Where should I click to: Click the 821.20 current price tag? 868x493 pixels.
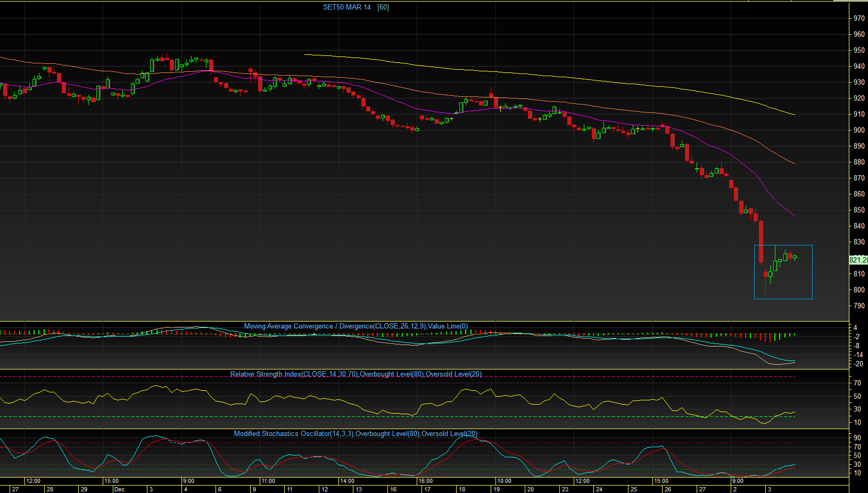point(858,260)
